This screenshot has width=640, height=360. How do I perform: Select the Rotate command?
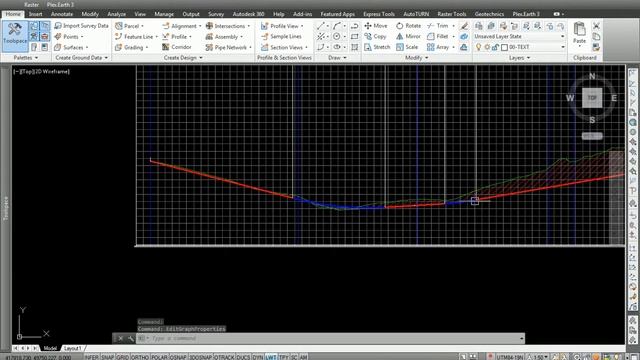[408, 26]
